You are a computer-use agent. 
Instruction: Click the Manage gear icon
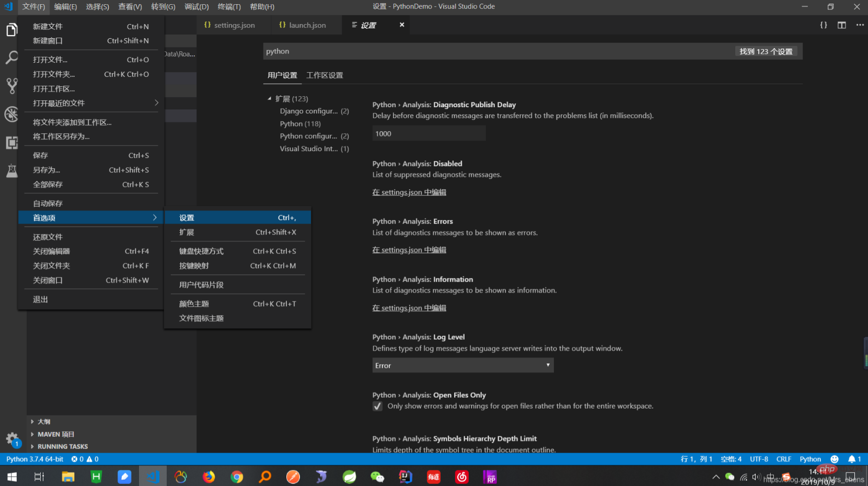[x=11, y=439]
